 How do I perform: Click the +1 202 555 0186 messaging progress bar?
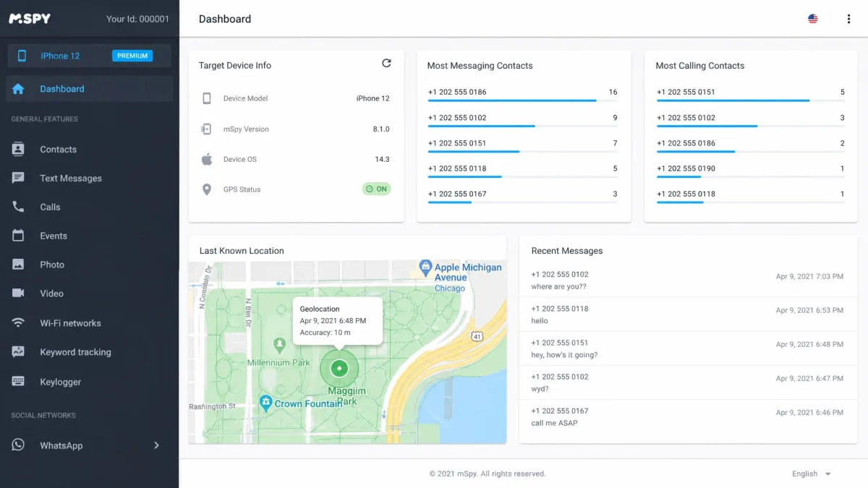pos(523,100)
